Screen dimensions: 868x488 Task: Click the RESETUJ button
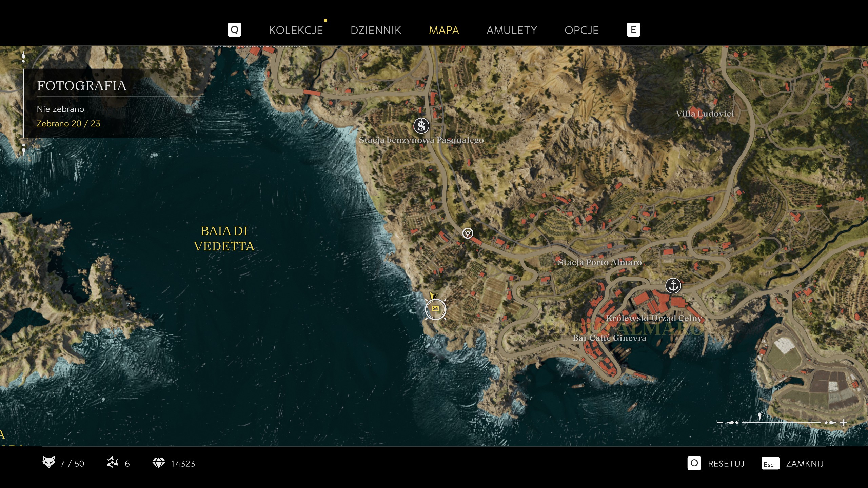tap(726, 464)
